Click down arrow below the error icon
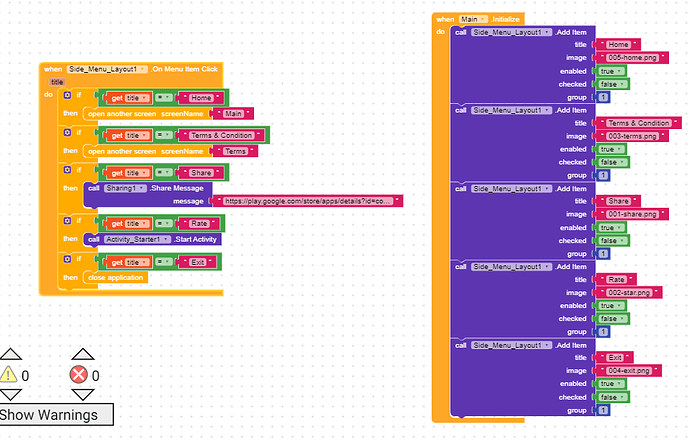Image resolution: width=690 pixels, height=440 pixels. [80, 396]
